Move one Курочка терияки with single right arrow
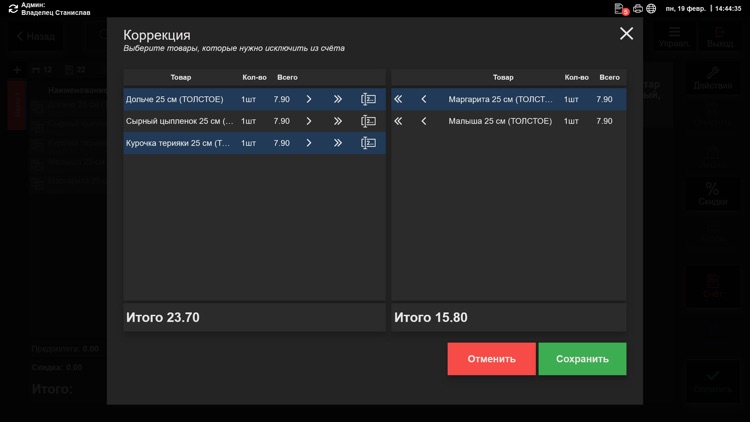This screenshot has height=422, width=750. click(309, 143)
